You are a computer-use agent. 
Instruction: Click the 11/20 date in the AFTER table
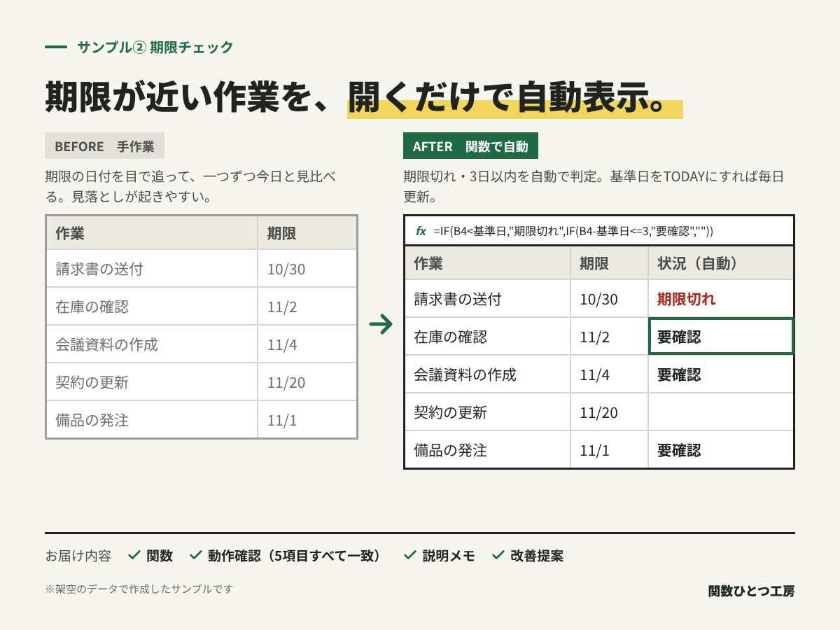[x=599, y=412]
